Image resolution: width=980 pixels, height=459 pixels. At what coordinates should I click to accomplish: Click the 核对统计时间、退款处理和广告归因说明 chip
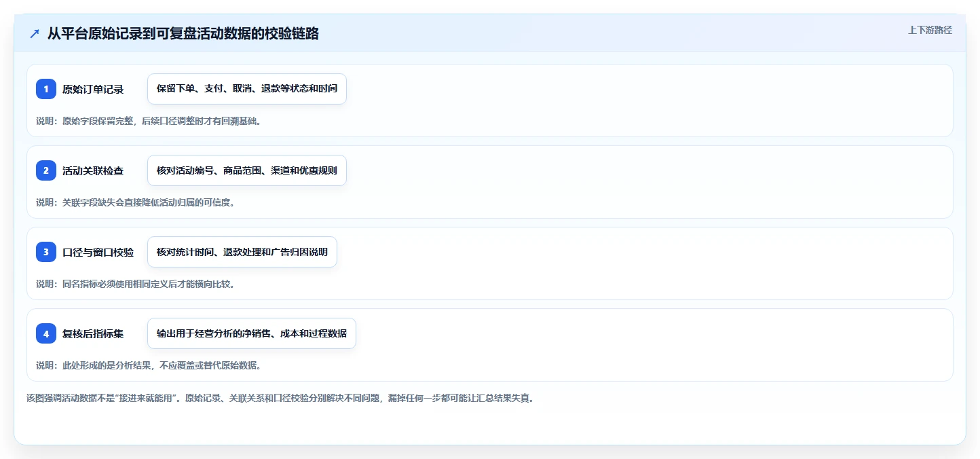click(242, 252)
